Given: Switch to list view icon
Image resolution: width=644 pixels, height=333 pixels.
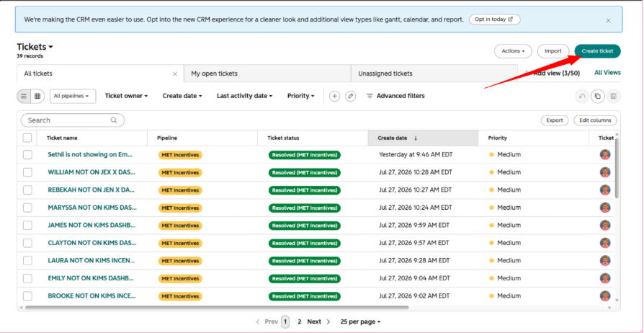Looking at the screenshot, I should (x=24, y=96).
